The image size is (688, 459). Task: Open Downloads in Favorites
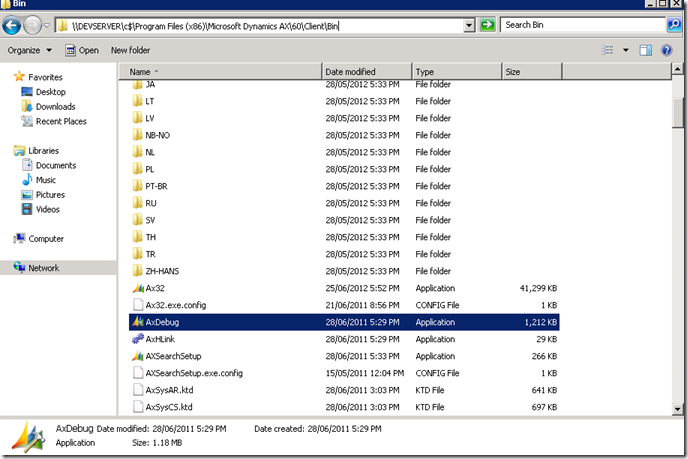48,107
